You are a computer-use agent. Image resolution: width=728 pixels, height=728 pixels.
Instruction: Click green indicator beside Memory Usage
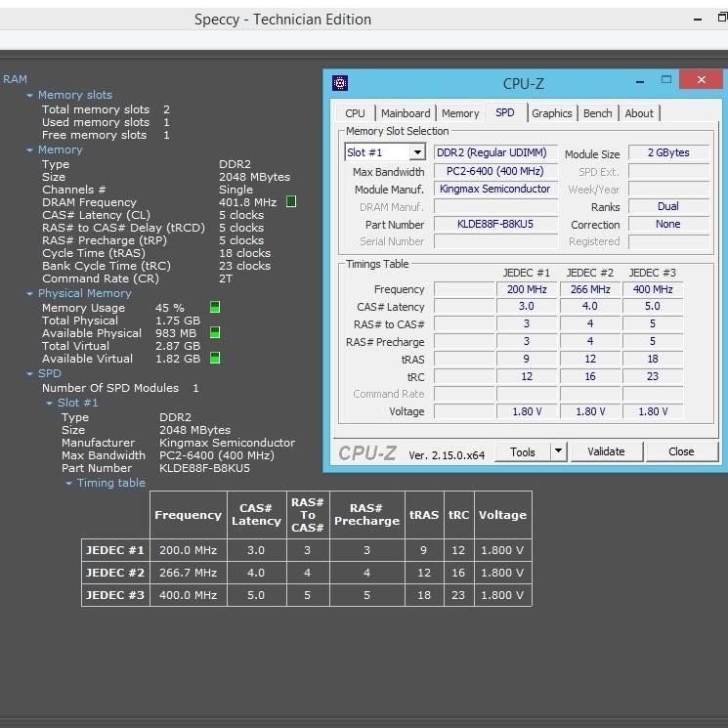tap(215, 307)
